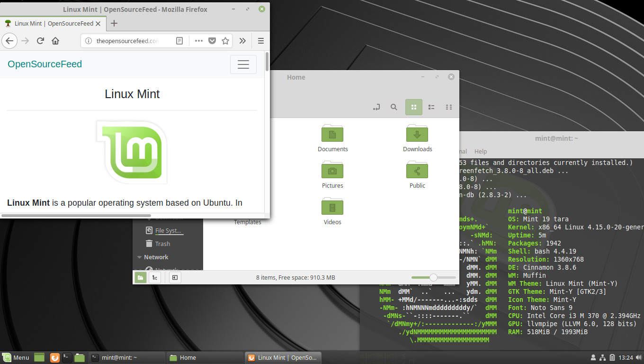This screenshot has height=364, width=644.
Task: Click the theopensourcefeed.com URL field
Action: tap(127, 41)
